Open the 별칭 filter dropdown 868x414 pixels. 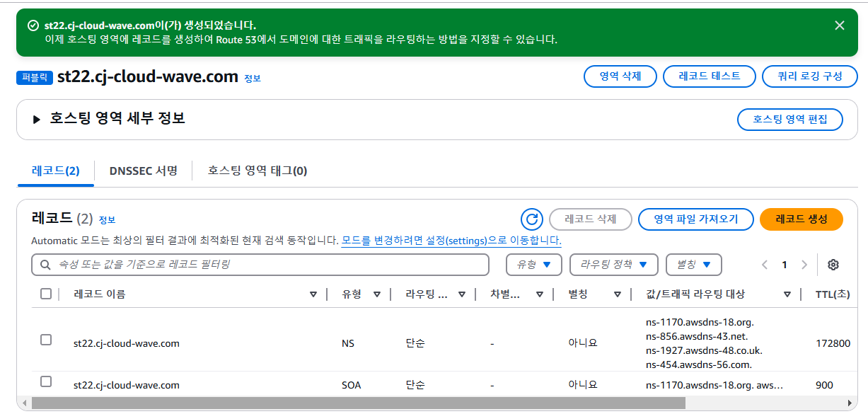click(x=694, y=265)
